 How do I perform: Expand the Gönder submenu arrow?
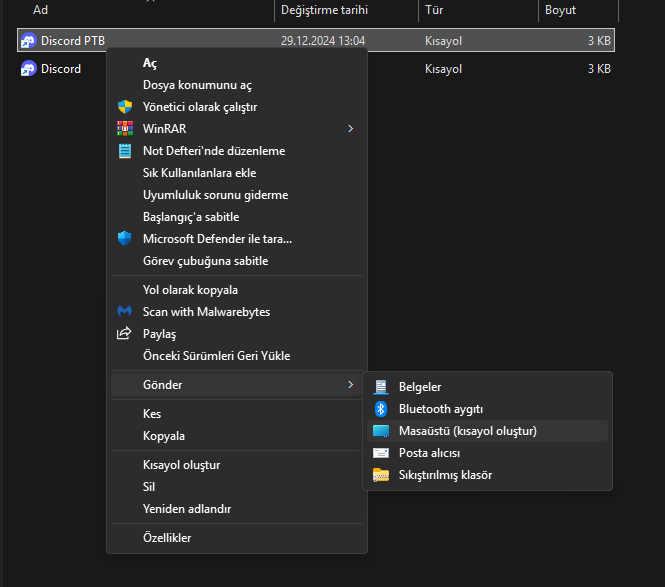pyautogui.click(x=350, y=385)
